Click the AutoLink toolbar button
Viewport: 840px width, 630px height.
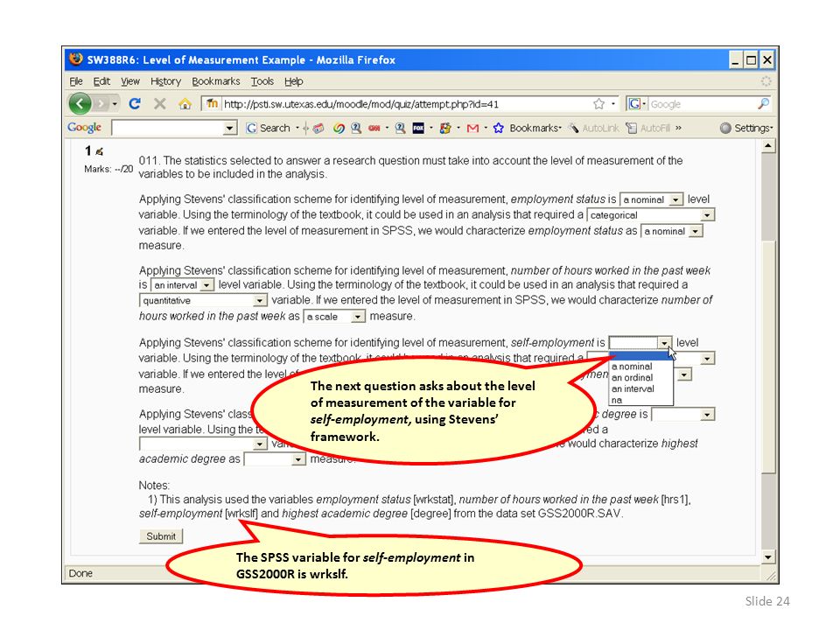[593, 128]
